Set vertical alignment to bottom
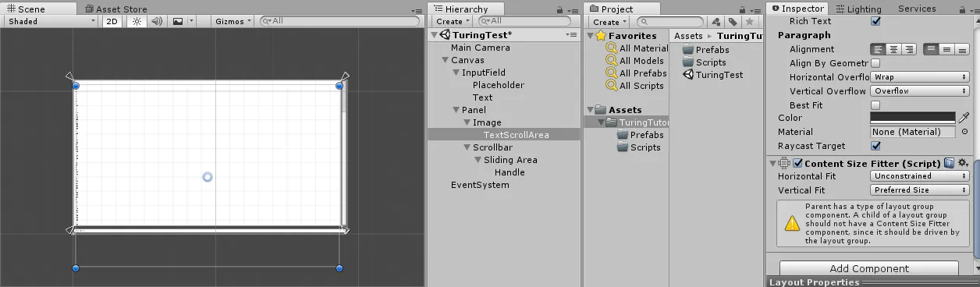 coord(962,49)
